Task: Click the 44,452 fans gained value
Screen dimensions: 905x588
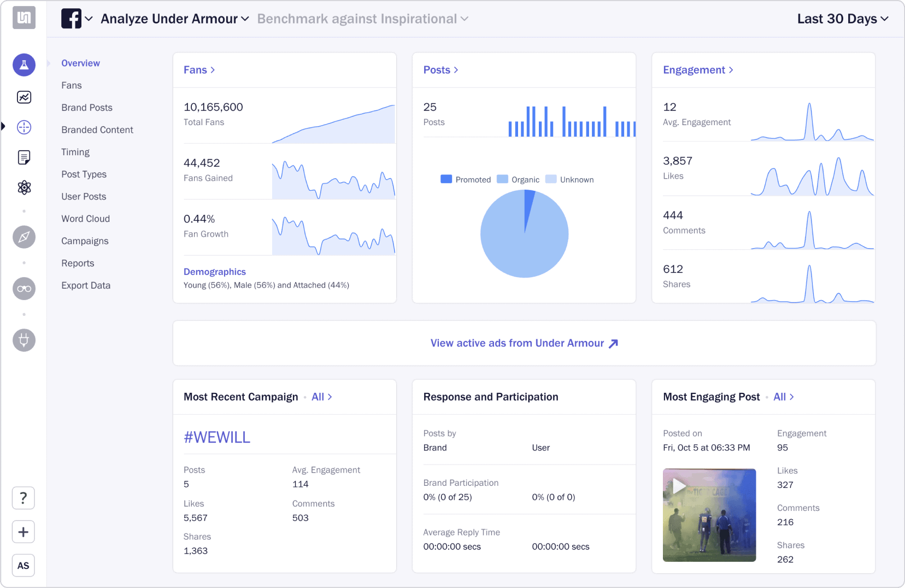Action: click(202, 163)
